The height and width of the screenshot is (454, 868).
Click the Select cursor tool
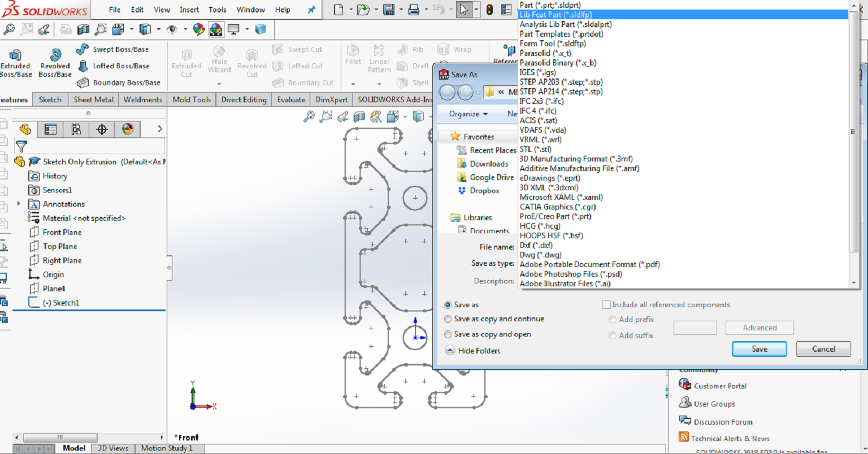463,10
